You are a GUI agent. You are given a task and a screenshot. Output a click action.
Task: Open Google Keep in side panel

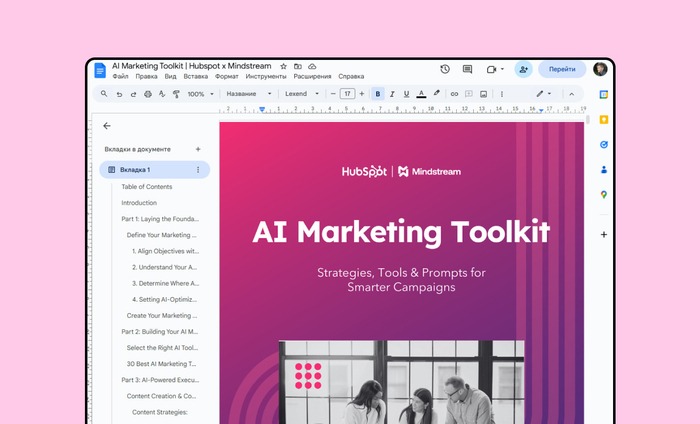pos(604,119)
